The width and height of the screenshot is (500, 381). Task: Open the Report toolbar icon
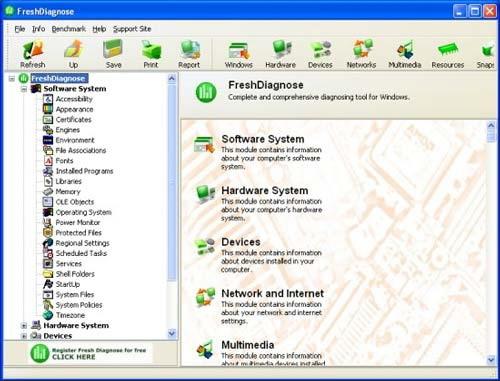point(189,50)
